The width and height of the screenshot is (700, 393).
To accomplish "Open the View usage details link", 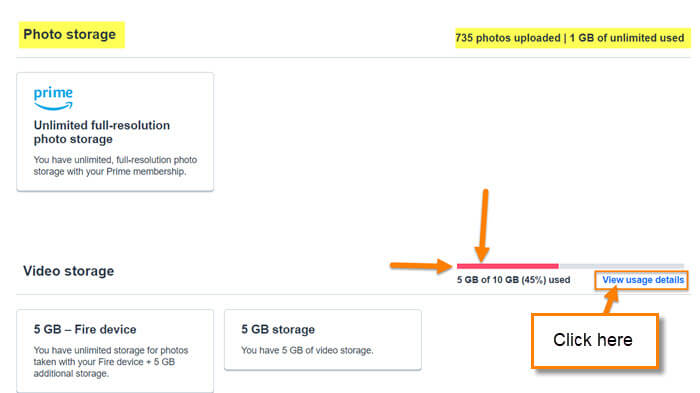I will [642, 280].
